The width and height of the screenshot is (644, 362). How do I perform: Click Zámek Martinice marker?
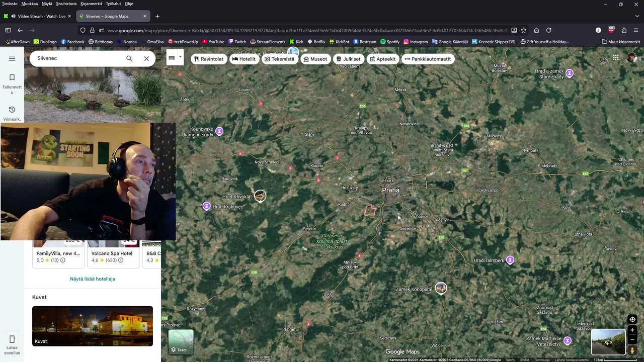tap(568, 341)
